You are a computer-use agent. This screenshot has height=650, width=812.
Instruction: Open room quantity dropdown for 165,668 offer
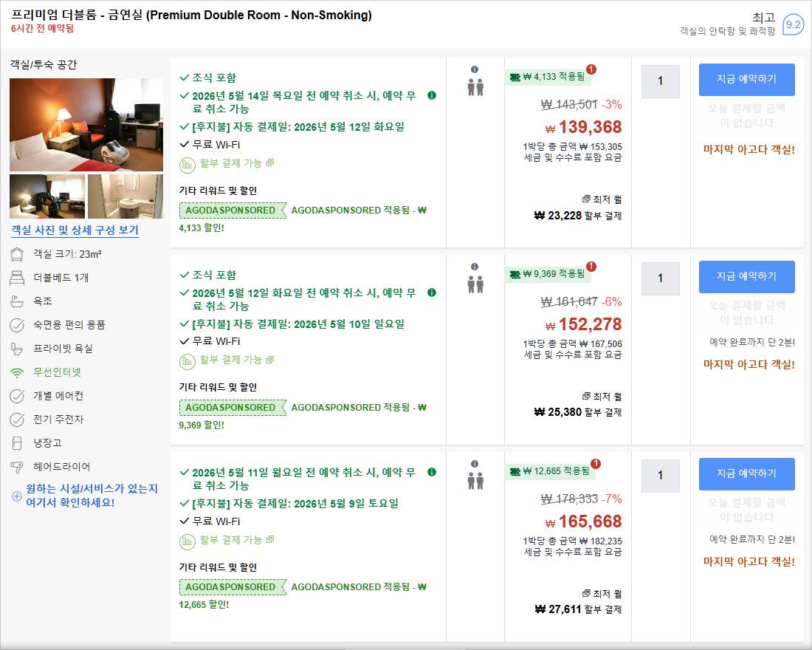pyautogui.click(x=660, y=476)
